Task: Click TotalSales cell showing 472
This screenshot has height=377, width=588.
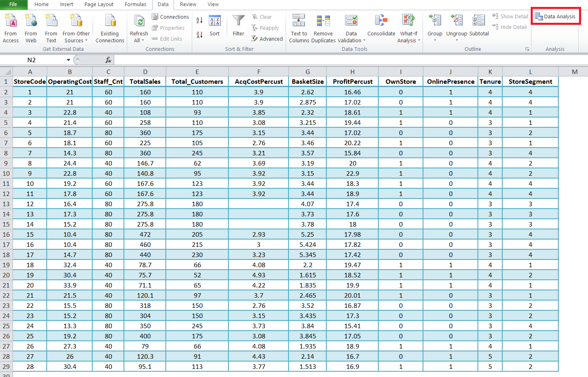Action: coord(145,234)
